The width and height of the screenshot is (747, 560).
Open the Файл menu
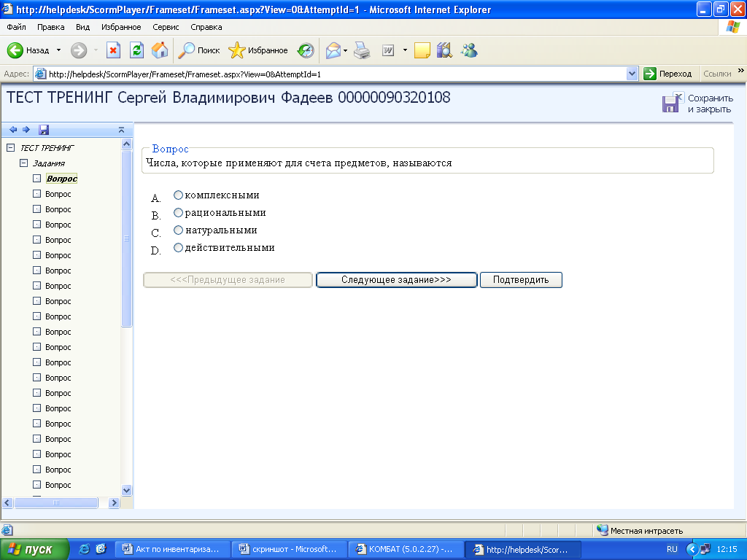[16, 27]
